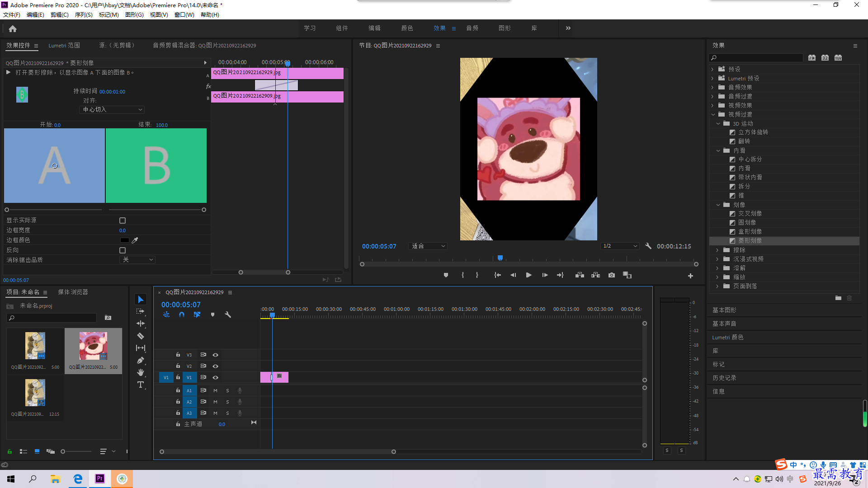The width and height of the screenshot is (868, 488).
Task: Open playback resolution 1/2 dropdown
Action: [x=620, y=246]
